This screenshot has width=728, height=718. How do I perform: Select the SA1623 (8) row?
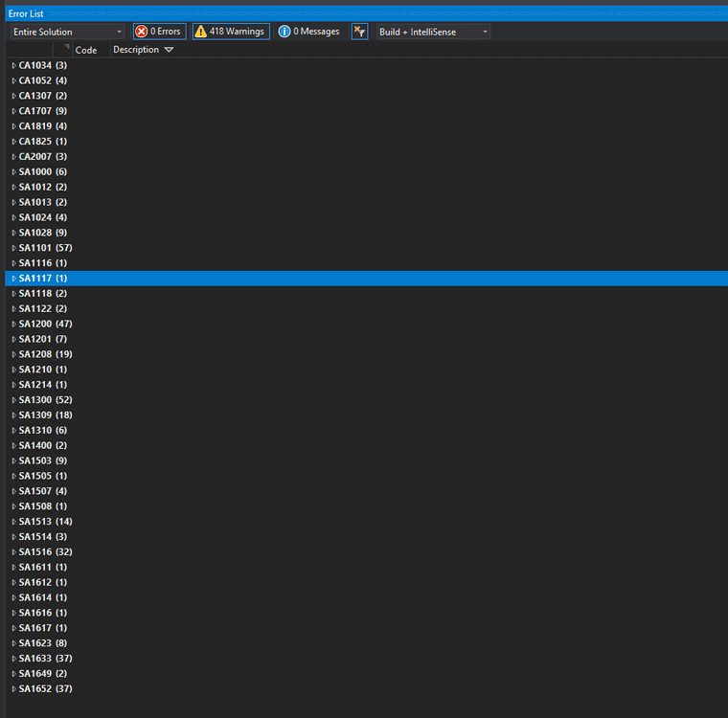click(x=366, y=643)
